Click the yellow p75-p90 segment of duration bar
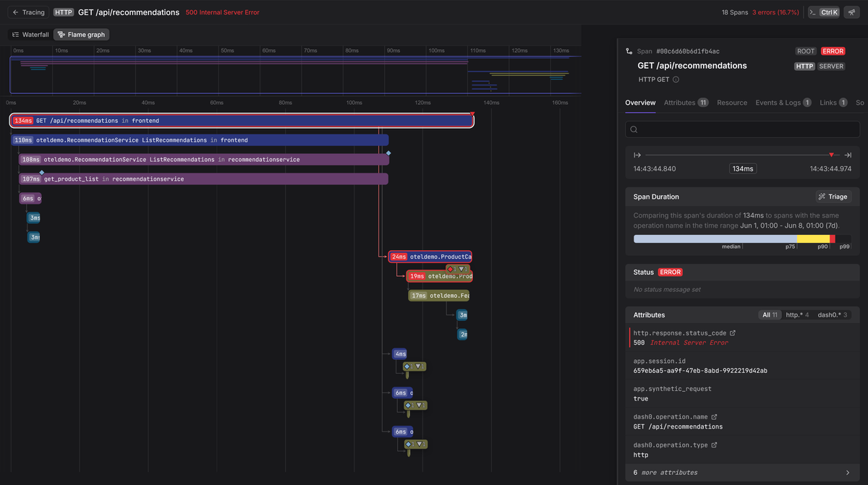The image size is (868, 485). (x=813, y=239)
